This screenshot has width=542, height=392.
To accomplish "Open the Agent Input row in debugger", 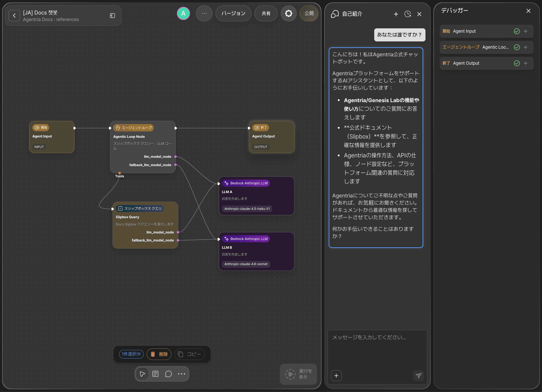I will point(486,31).
